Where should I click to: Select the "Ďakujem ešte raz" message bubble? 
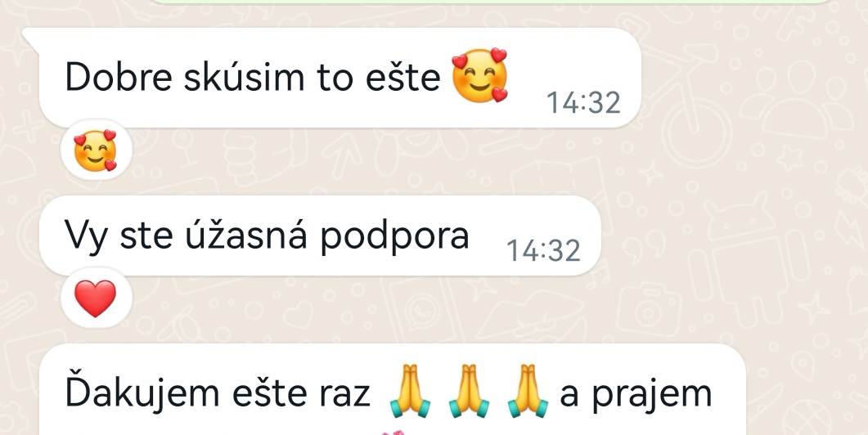tap(393, 389)
